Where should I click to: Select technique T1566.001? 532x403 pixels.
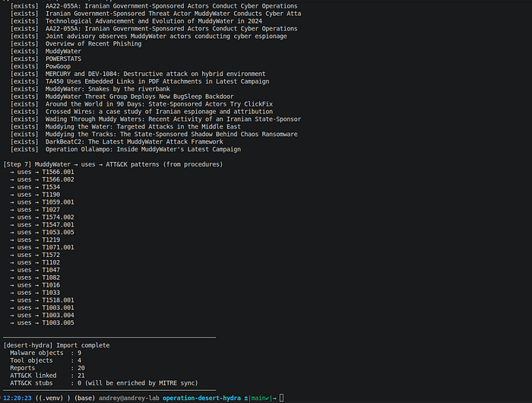pyautogui.click(x=58, y=172)
